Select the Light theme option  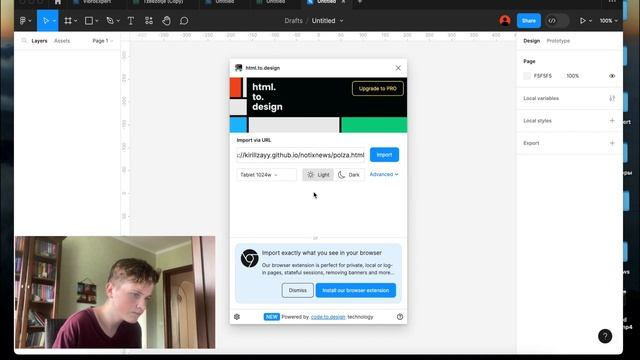pos(318,175)
